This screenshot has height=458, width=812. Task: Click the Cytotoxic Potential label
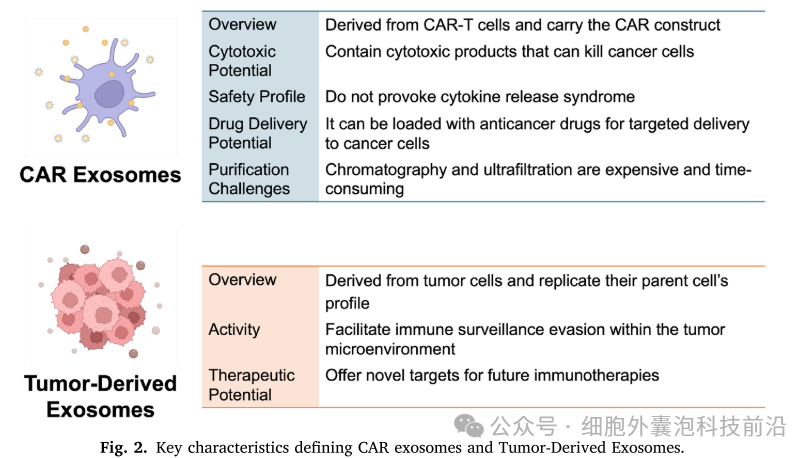coord(242,61)
